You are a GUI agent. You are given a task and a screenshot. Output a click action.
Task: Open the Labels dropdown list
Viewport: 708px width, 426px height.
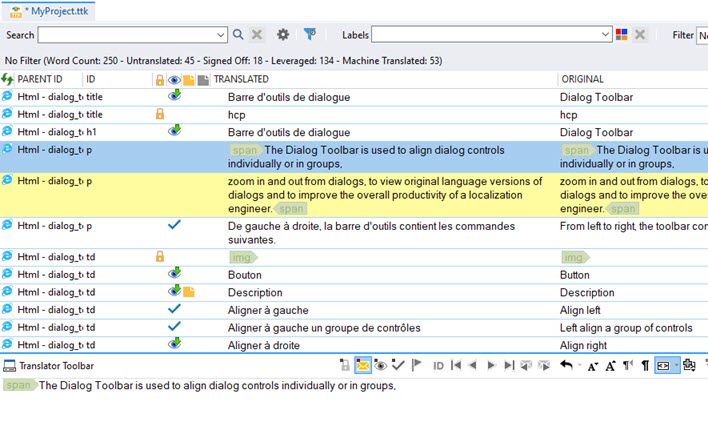coord(606,35)
